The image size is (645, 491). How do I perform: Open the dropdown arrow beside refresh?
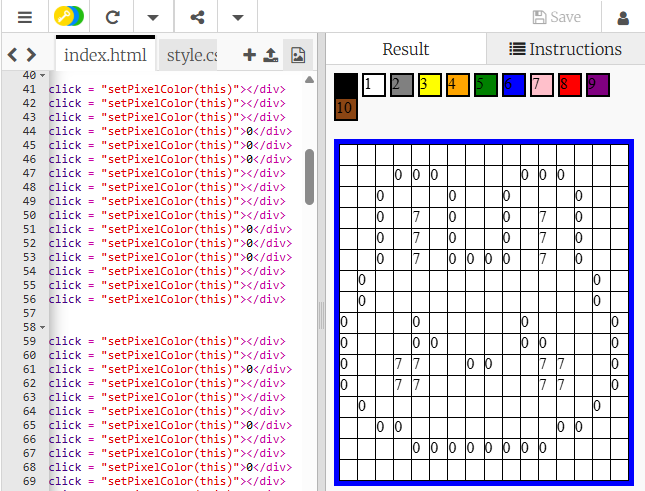pyautogui.click(x=153, y=18)
